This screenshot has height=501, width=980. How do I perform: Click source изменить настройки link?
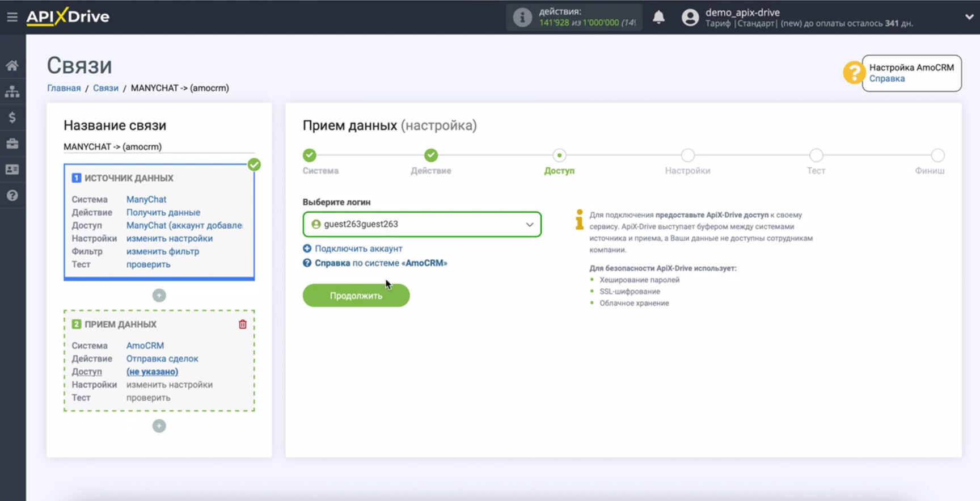pyautogui.click(x=170, y=238)
